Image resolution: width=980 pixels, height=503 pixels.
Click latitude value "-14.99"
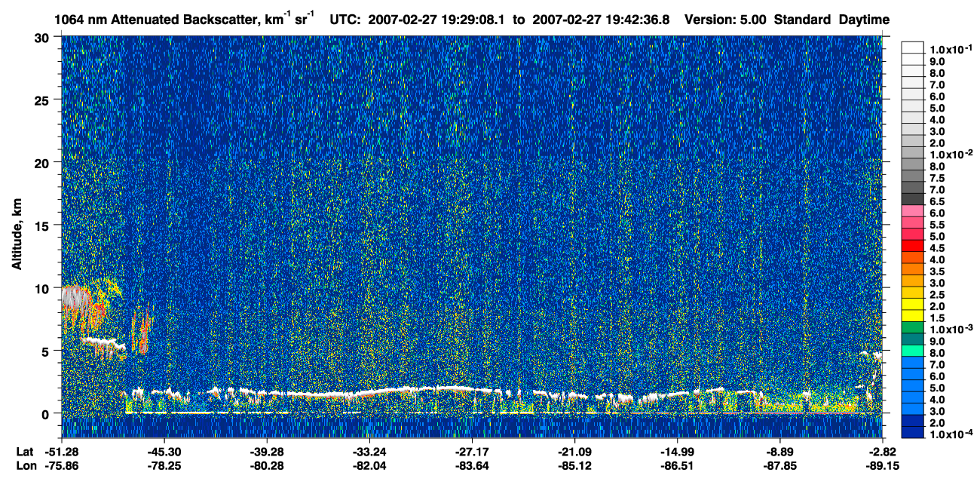click(x=676, y=452)
